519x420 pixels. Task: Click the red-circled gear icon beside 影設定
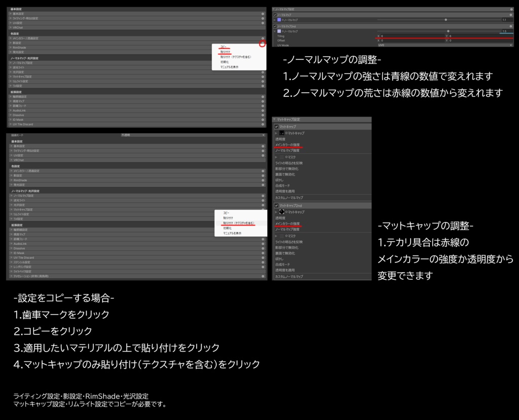pos(262,43)
